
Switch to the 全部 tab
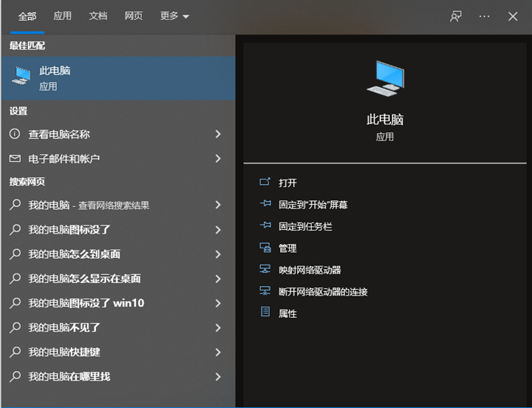point(27,16)
